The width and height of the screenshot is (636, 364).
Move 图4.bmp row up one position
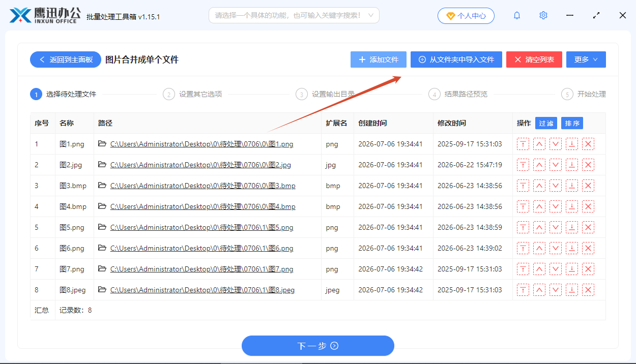tap(539, 206)
